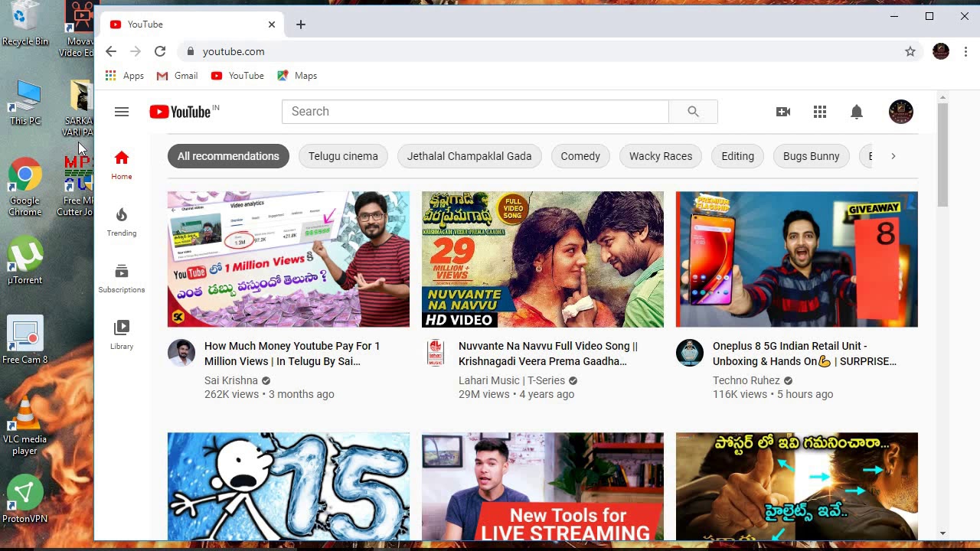Open the YouTube account avatar menu
This screenshot has width=980, height=551.
[901, 112]
